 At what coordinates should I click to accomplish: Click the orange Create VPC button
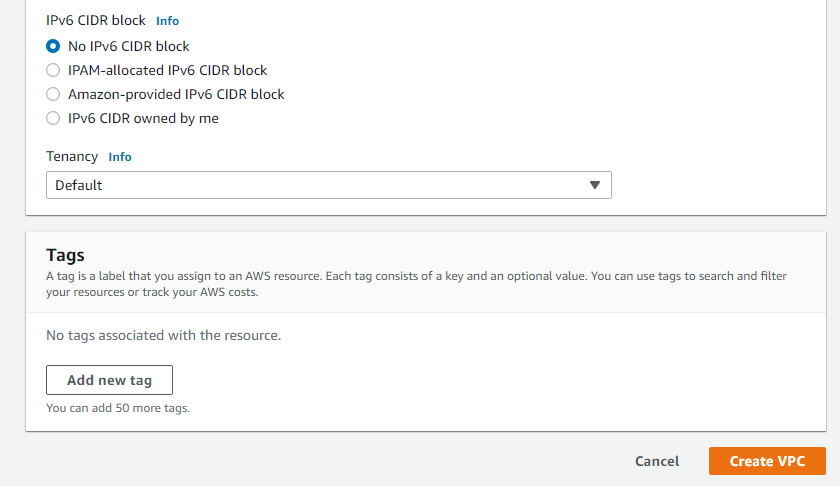click(x=767, y=461)
